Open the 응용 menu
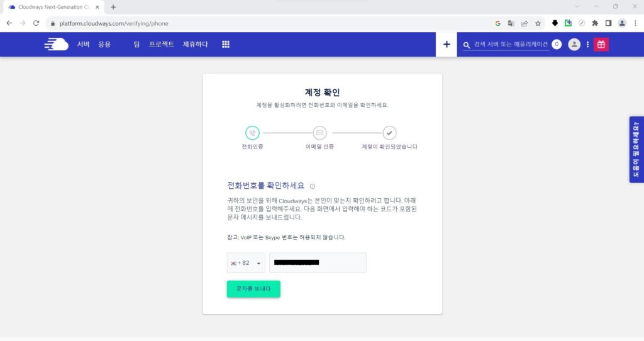 (104, 45)
